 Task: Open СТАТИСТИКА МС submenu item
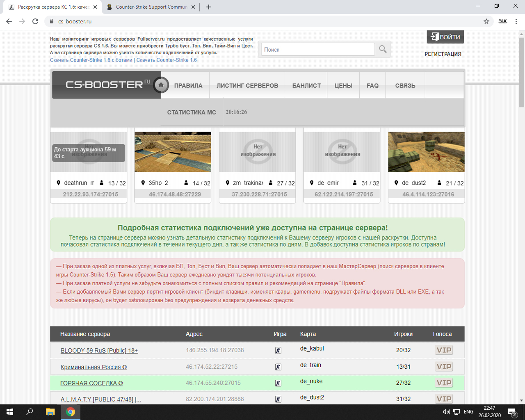point(192,112)
